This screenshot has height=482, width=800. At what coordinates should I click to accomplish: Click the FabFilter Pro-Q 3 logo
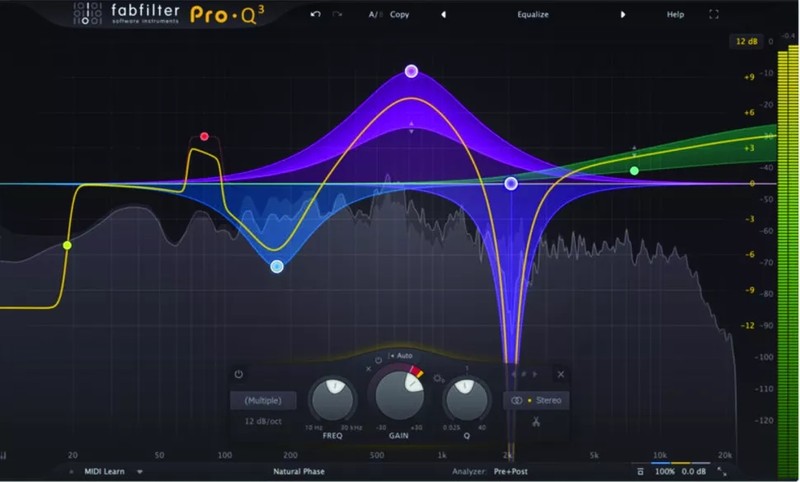click(x=169, y=14)
